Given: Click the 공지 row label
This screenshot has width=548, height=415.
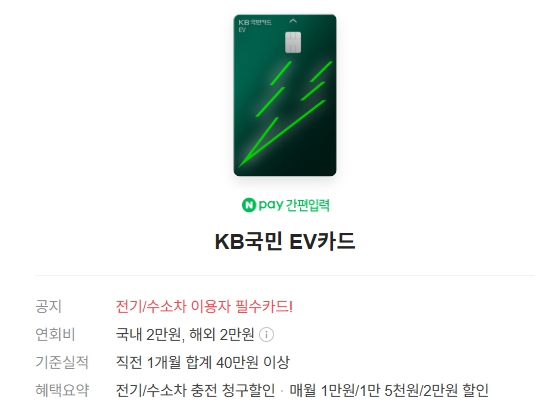Looking at the screenshot, I should pyautogui.click(x=48, y=307).
